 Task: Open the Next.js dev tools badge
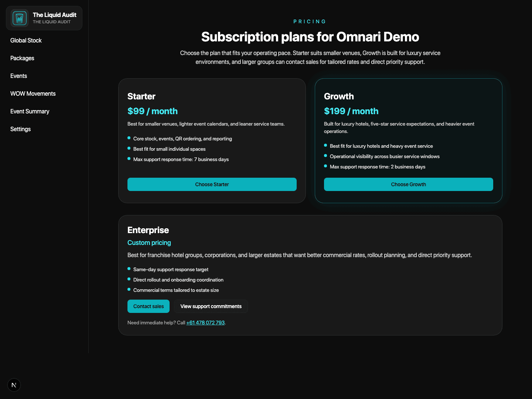[x=14, y=385]
